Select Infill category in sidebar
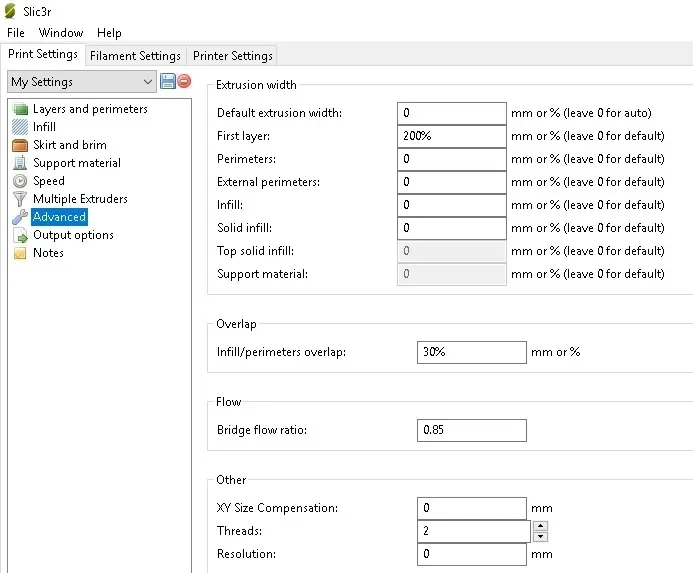 click(44, 127)
